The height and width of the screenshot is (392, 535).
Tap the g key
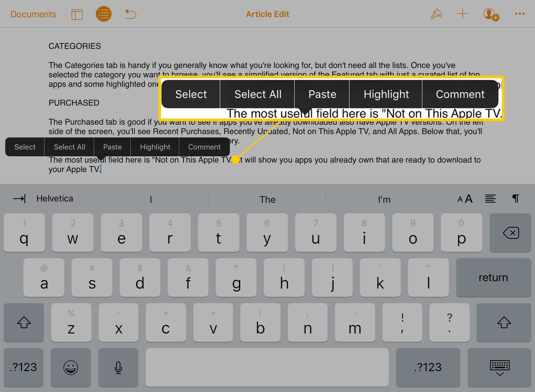pos(236,278)
